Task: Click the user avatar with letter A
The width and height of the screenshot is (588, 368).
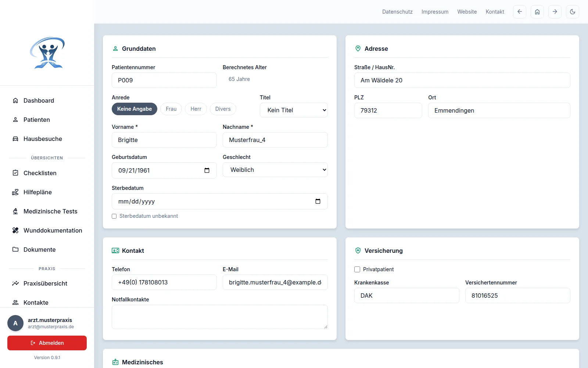Action: point(15,323)
